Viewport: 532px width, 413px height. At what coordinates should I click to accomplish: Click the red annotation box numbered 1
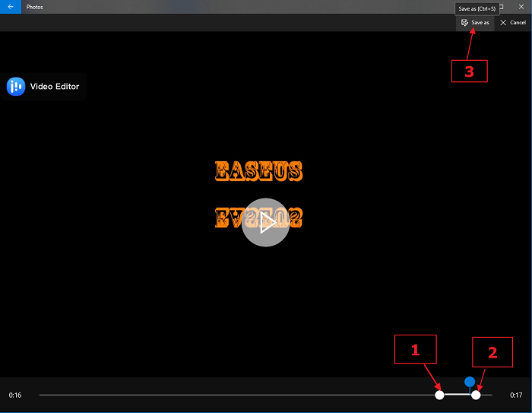[x=415, y=350]
